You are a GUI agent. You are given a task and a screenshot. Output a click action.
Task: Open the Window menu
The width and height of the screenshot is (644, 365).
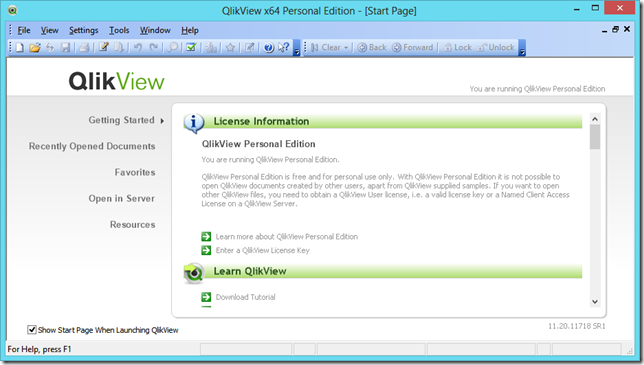155,30
